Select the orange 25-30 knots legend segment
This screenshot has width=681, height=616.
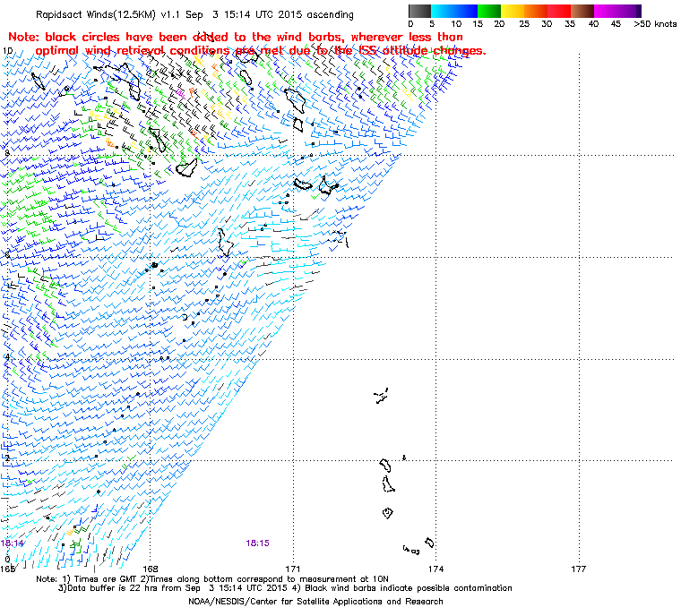click(x=536, y=11)
